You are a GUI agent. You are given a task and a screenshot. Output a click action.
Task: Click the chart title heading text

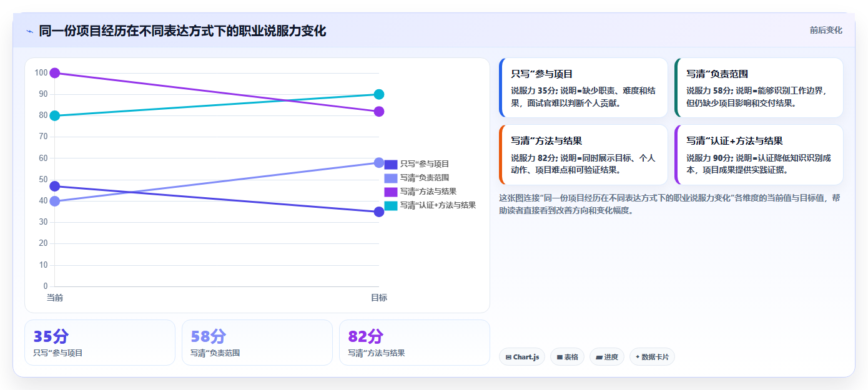(182, 31)
